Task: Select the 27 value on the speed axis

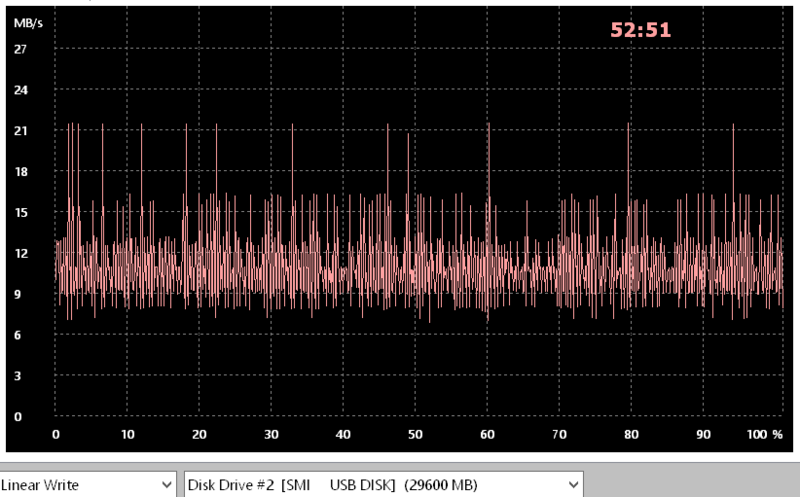Action: tap(20, 48)
